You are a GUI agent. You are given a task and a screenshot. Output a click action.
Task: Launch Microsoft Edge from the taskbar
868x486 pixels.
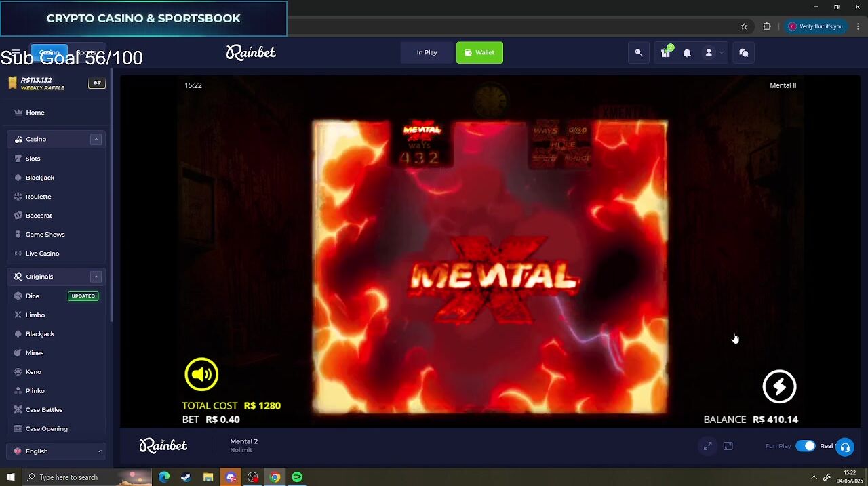point(164,477)
